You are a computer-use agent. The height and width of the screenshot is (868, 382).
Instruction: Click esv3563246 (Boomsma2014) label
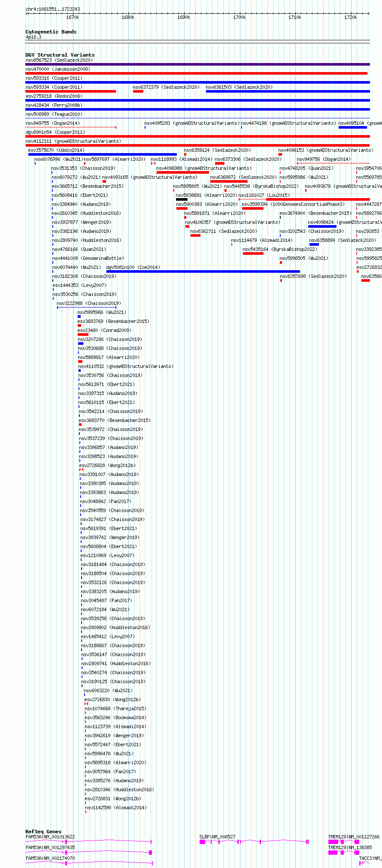pos(115,717)
